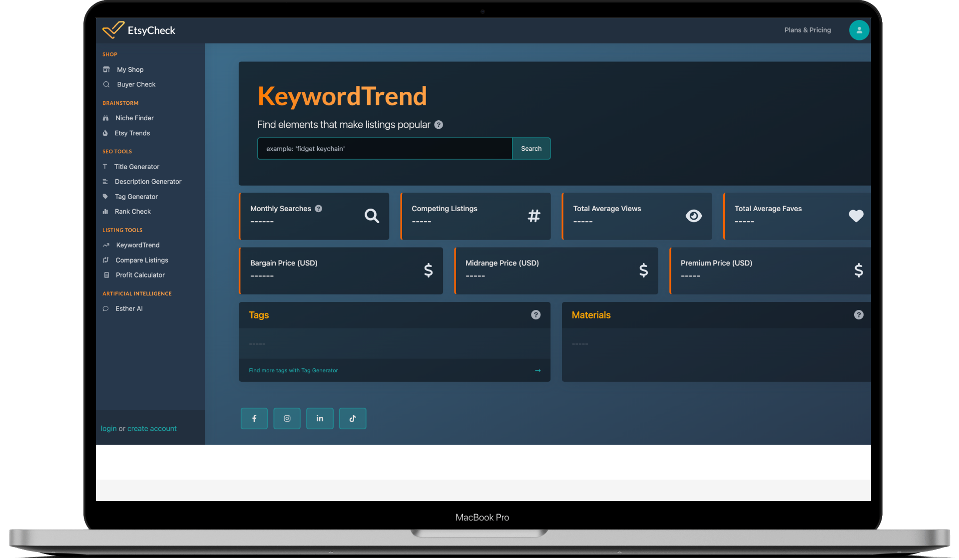Open the user profile avatar icon

859,30
